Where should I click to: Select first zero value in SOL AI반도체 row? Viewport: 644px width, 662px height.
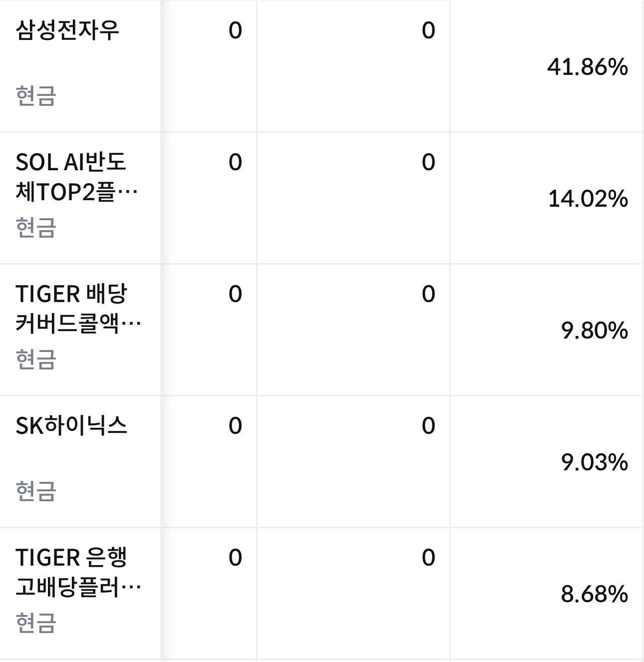pos(235,162)
